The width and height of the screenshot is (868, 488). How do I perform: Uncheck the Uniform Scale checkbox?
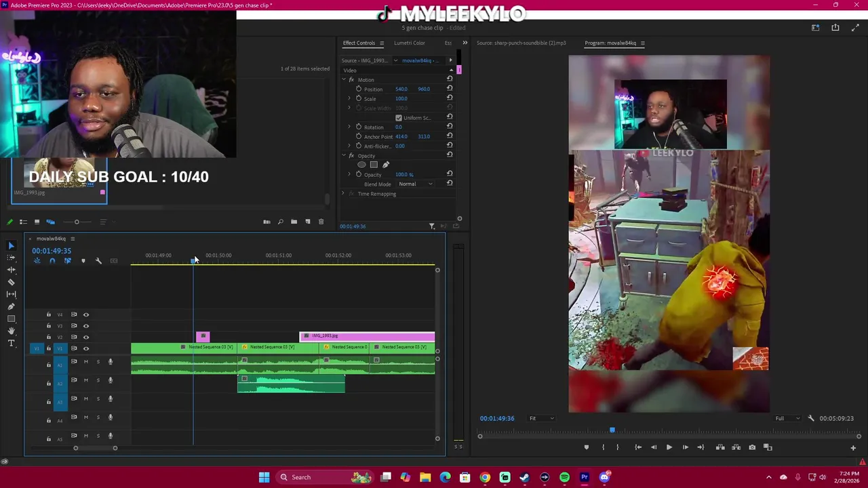pyautogui.click(x=399, y=118)
